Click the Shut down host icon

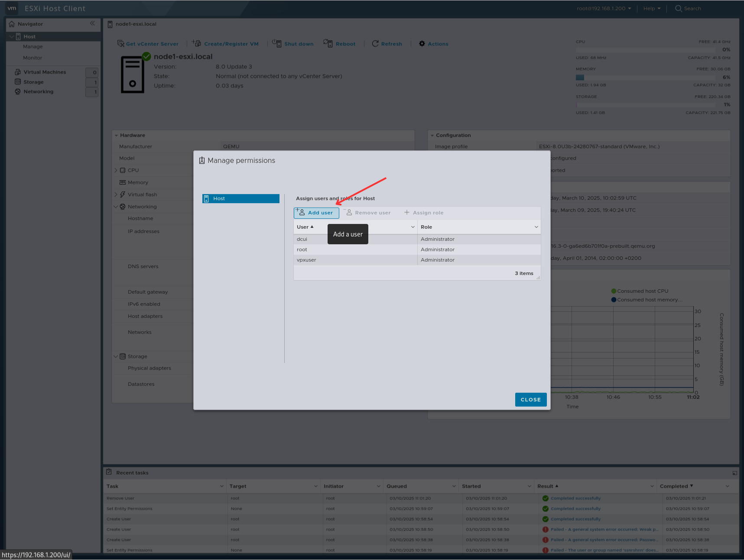(x=276, y=43)
